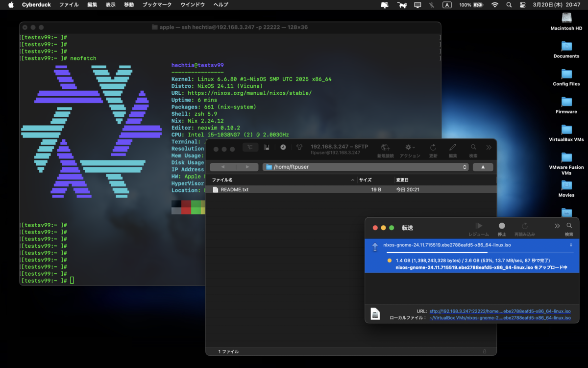Select Documents desktop folder
The image size is (588, 368).
(x=566, y=50)
